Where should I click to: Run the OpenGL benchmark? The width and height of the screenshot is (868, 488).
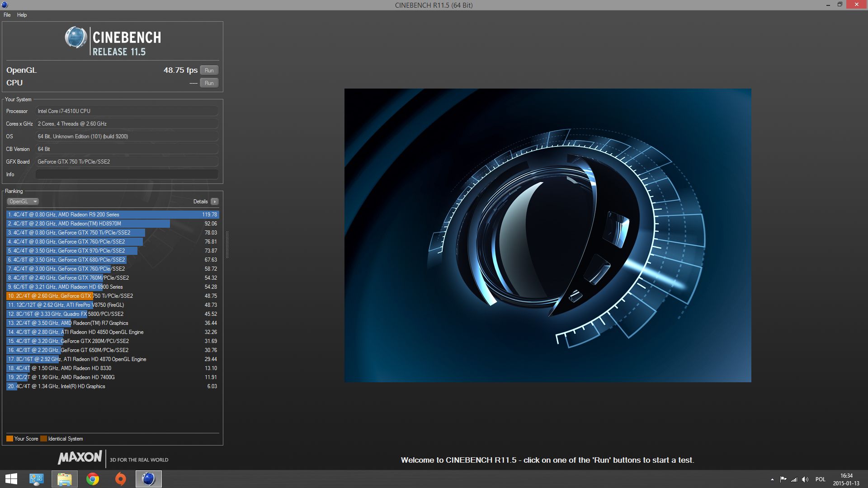pos(209,70)
